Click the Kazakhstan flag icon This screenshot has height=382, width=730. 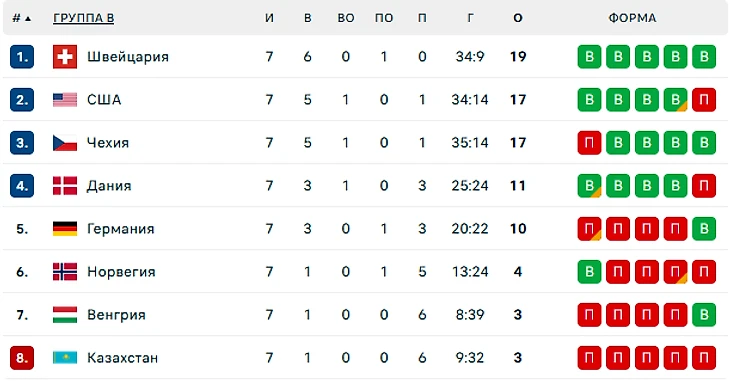tap(65, 358)
